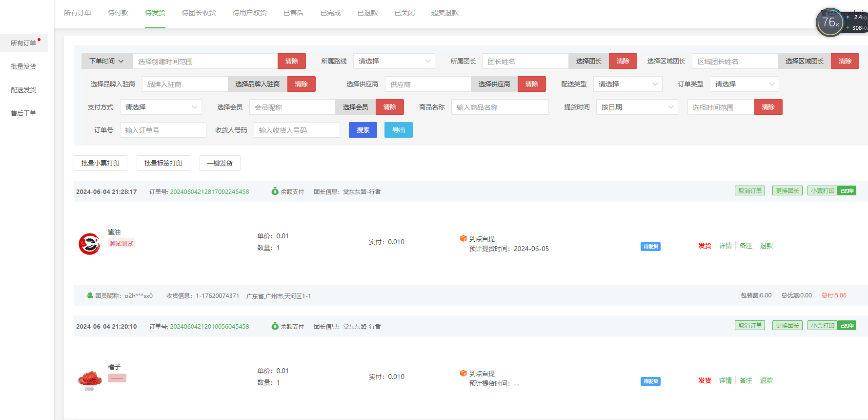The height and width of the screenshot is (420, 868).
Task: Open the network speed monitor widget
Action: click(841, 22)
